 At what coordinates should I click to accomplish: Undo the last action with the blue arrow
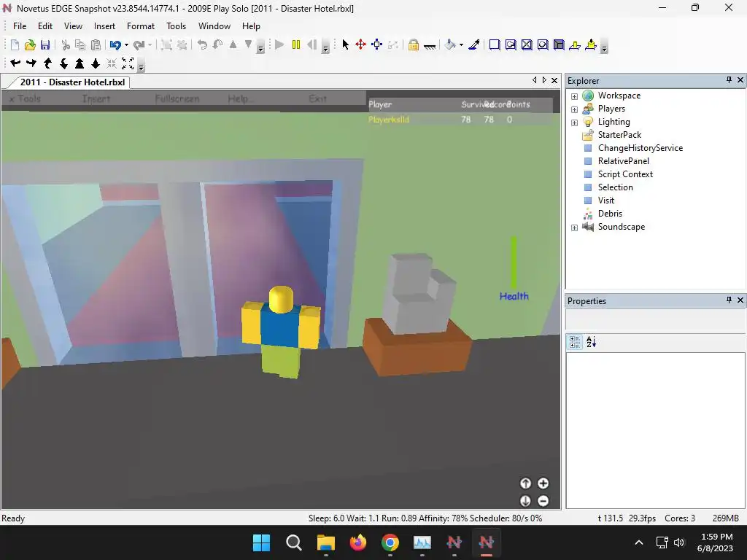[115, 44]
